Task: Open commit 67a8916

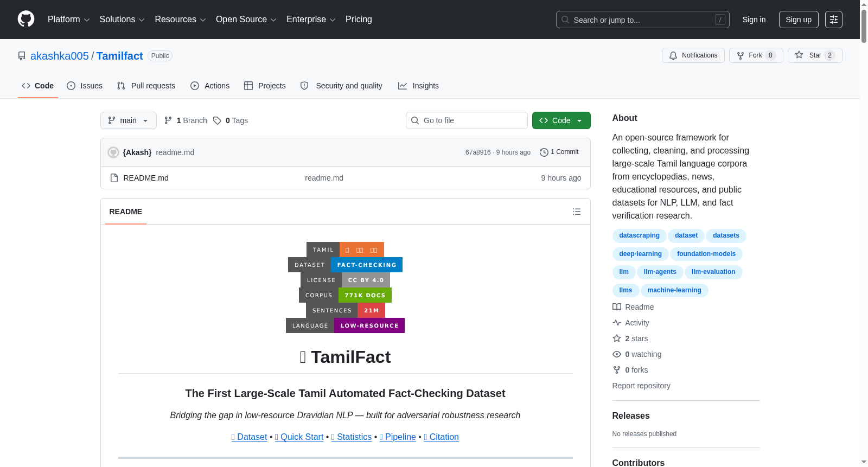Action: point(478,152)
